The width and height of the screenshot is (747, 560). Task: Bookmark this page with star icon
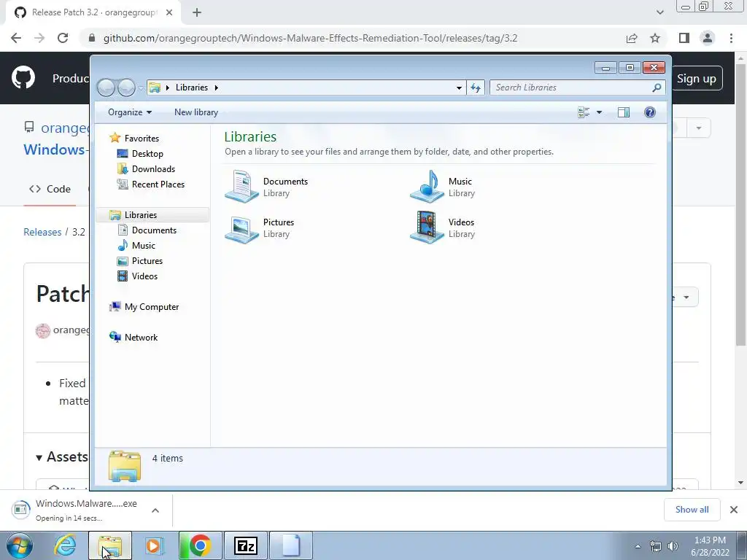click(x=655, y=38)
